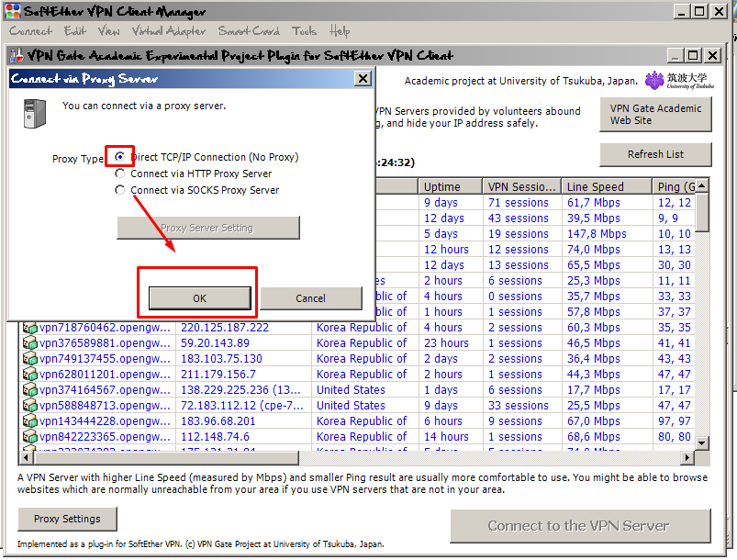Click the horizontal scrollbar right arrow
The image size is (737, 560).
click(687, 457)
